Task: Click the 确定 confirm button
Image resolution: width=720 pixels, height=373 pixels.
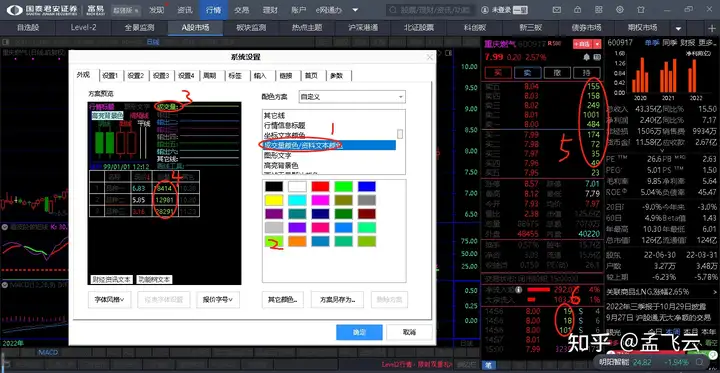Action: (359, 332)
